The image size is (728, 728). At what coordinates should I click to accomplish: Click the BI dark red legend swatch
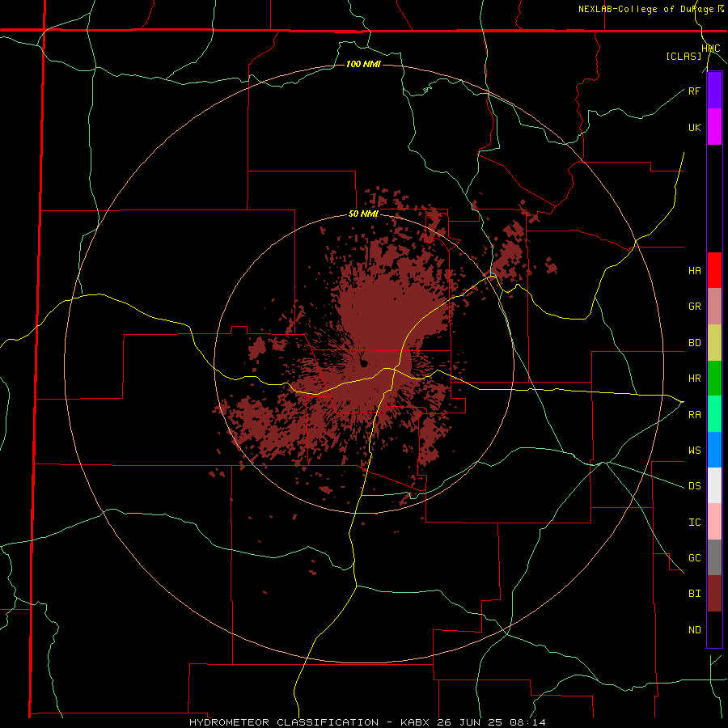tap(714, 594)
